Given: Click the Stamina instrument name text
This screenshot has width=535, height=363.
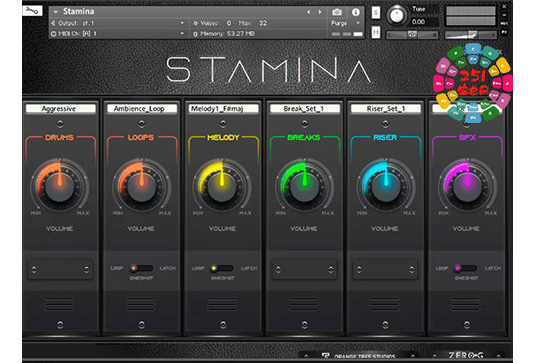Looking at the screenshot, I should pos(78,12).
